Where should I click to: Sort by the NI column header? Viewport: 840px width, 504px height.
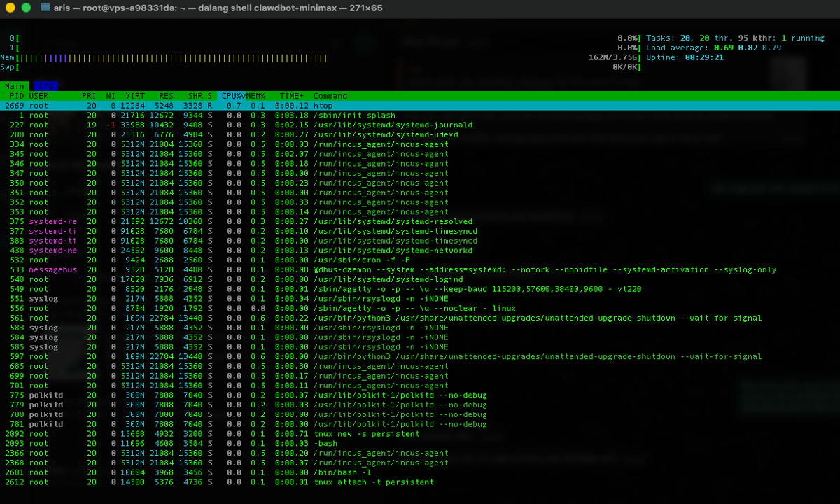(111, 96)
